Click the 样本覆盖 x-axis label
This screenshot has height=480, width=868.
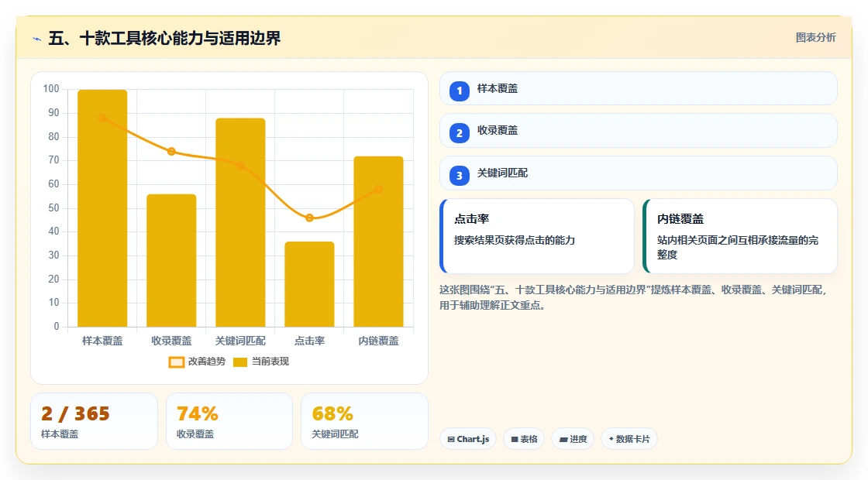(x=102, y=341)
